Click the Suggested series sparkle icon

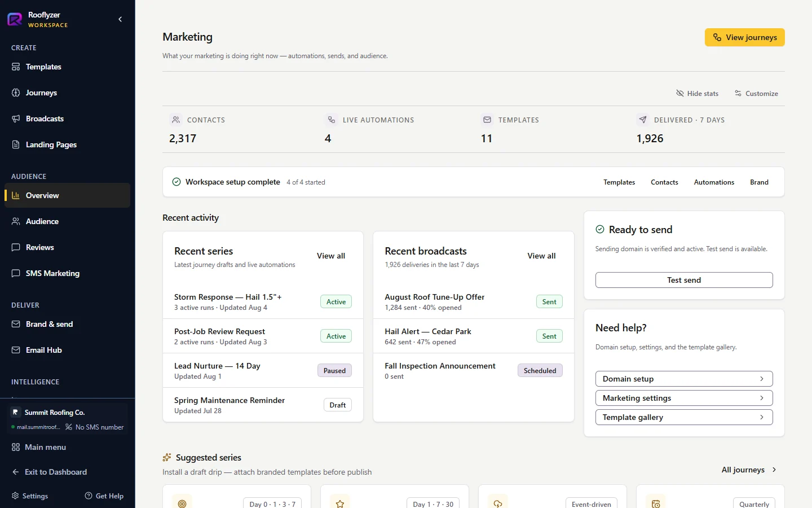click(x=167, y=457)
